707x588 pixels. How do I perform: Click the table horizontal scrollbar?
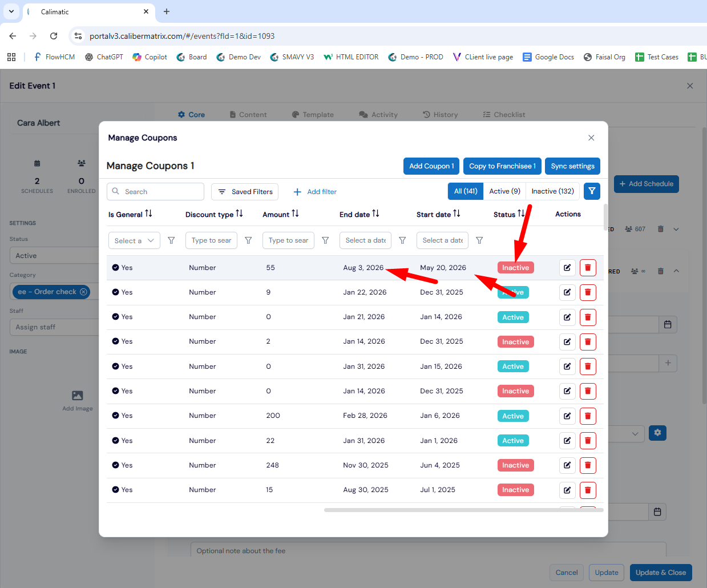[463, 510]
